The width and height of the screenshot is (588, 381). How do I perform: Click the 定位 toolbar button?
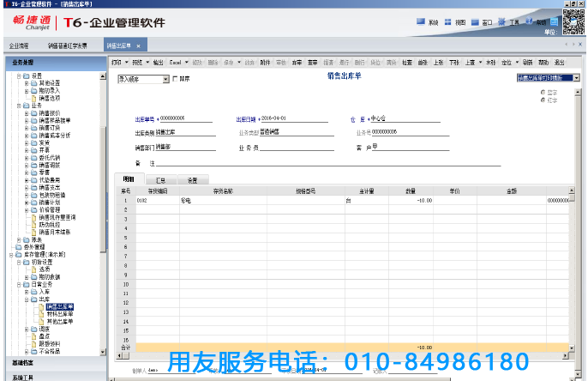[507, 63]
